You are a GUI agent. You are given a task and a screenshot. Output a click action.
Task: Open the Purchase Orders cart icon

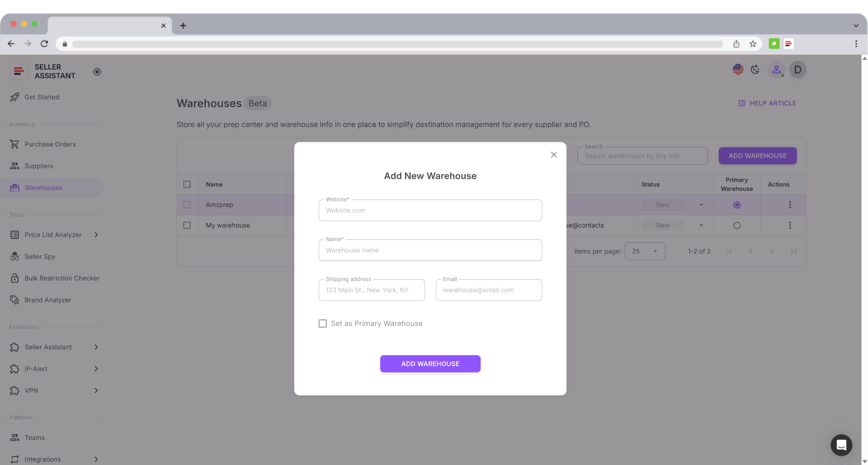[15, 144]
